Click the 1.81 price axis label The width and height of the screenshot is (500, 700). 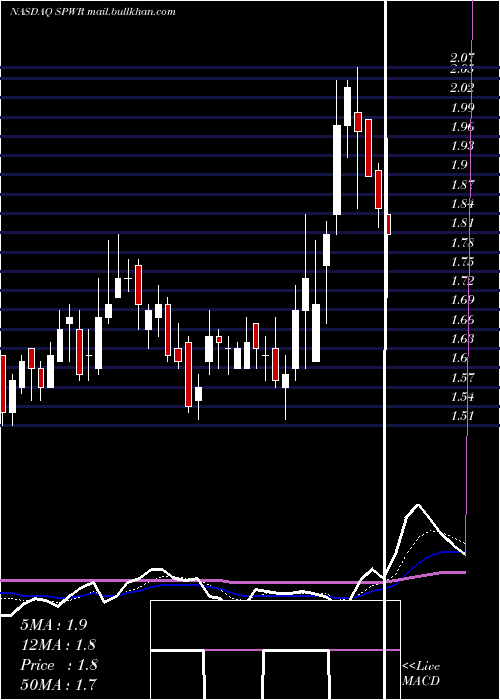(x=462, y=223)
